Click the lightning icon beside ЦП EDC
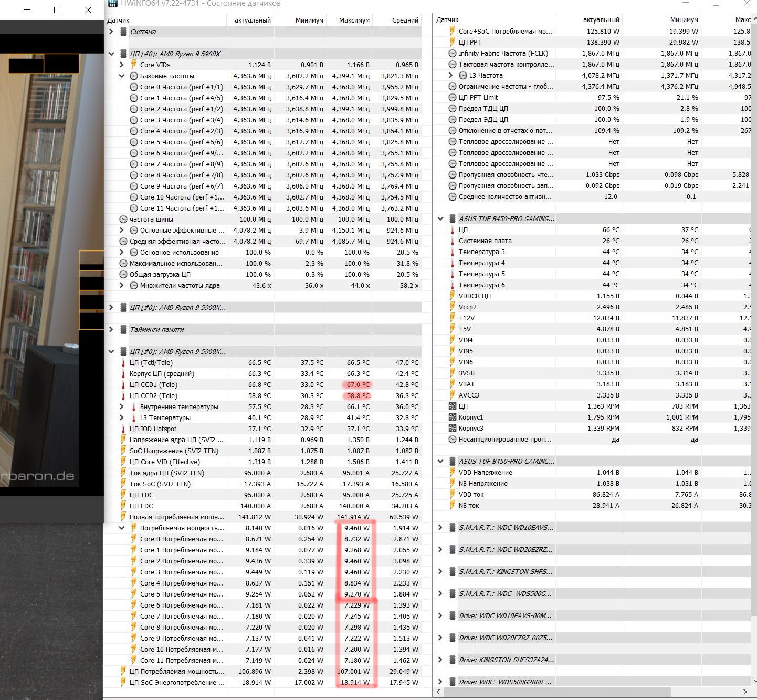This screenshot has height=700, width=757. coord(123,506)
